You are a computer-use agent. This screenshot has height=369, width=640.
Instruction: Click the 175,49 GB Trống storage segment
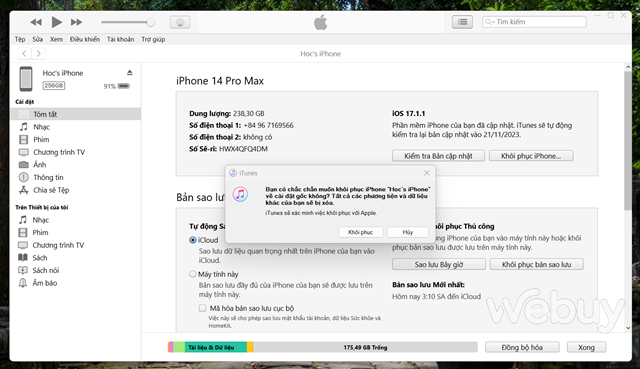click(365, 347)
